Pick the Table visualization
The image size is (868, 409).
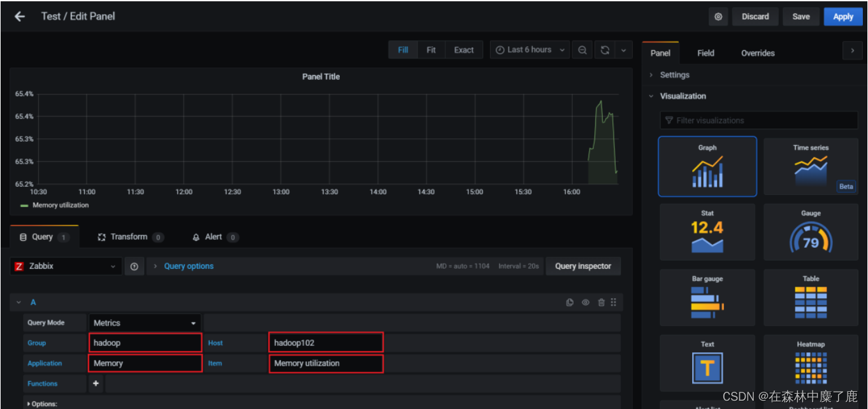coord(811,298)
